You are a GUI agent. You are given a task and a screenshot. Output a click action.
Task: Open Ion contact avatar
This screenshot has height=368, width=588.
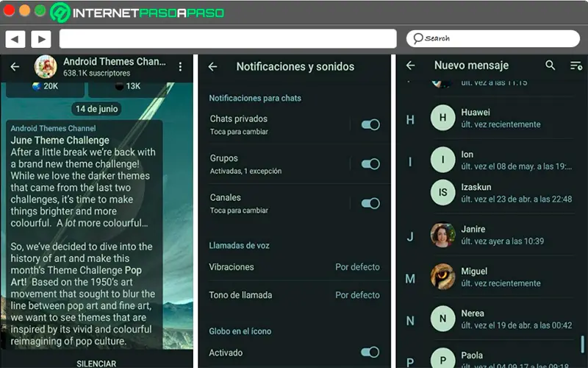[443, 160]
